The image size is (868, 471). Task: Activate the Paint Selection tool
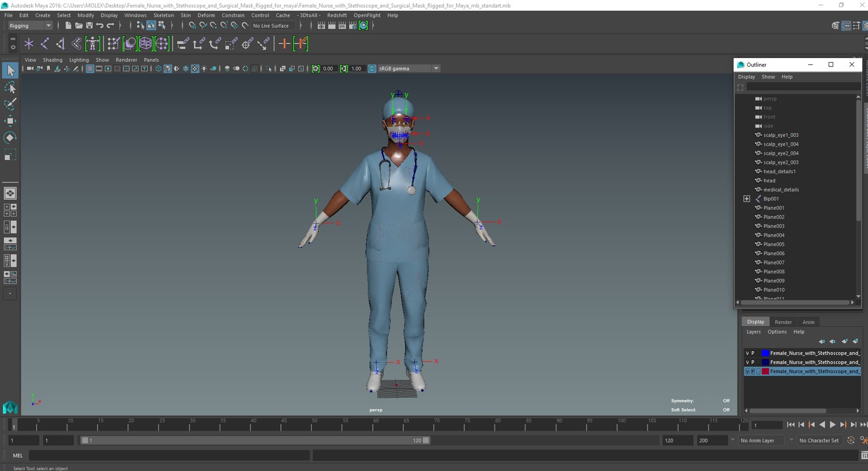point(10,104)
